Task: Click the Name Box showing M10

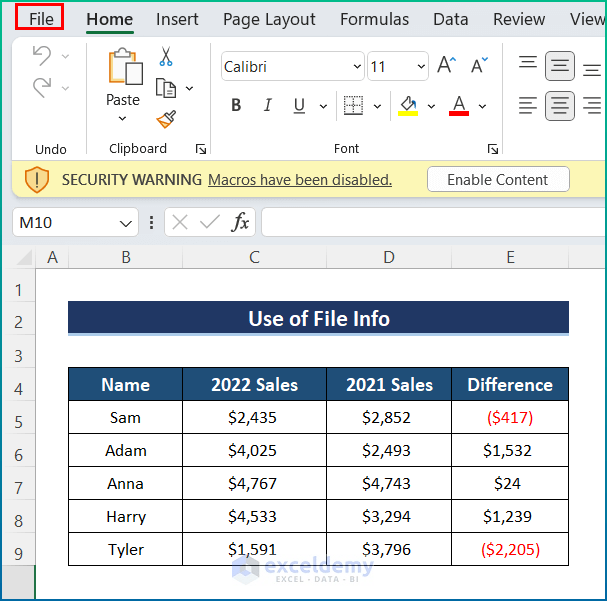Action: 64,222
